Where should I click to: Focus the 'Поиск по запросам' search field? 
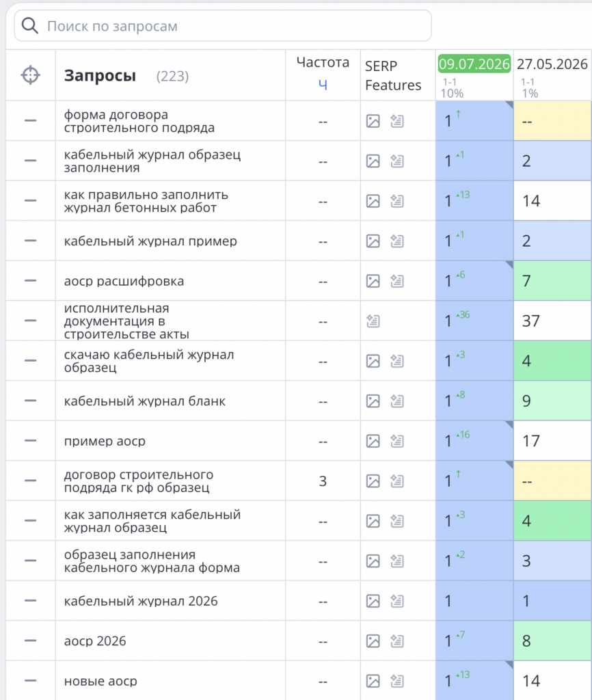[223, 26]
